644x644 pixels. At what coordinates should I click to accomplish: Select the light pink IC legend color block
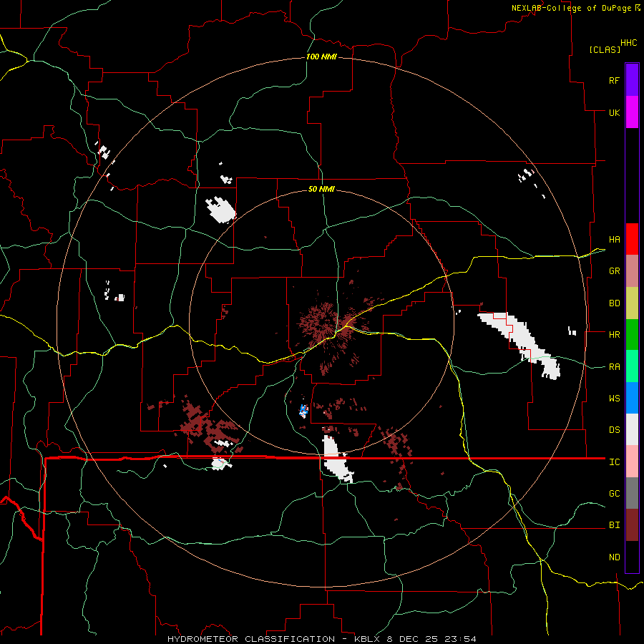click(x=632, y=462)
